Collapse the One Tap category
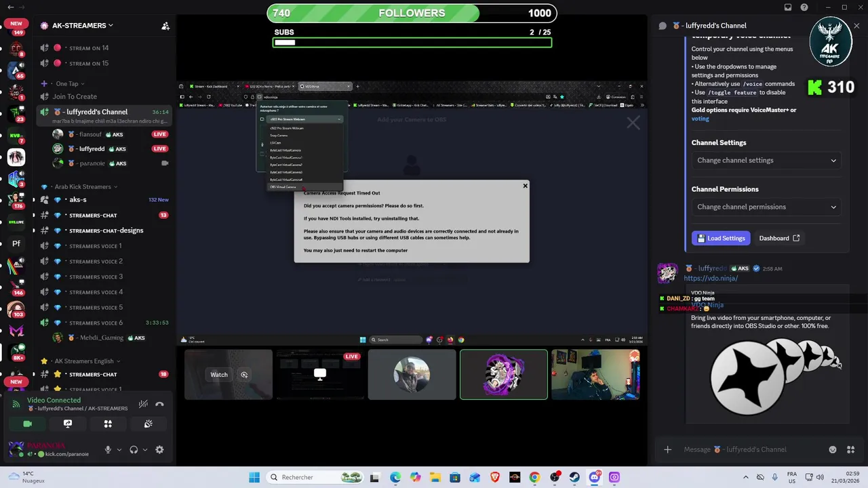The width and height of the screenshot is (868, 488). tap(71, 83)
